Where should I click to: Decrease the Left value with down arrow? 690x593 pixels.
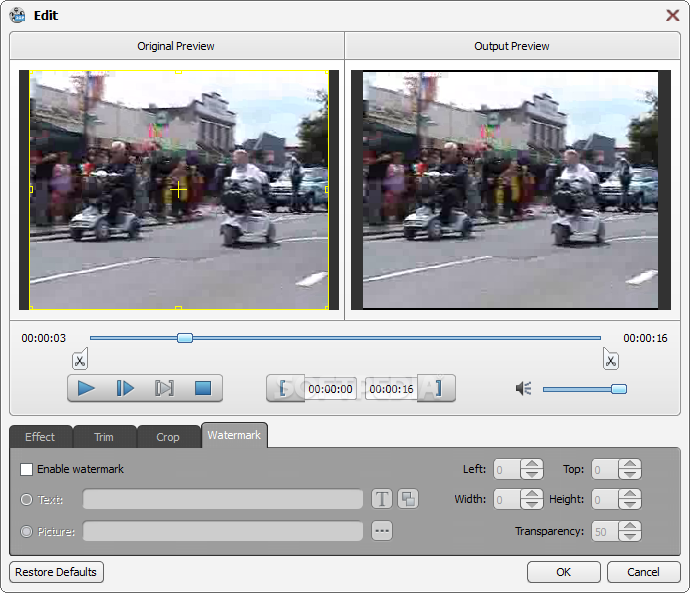coord(532,474)
